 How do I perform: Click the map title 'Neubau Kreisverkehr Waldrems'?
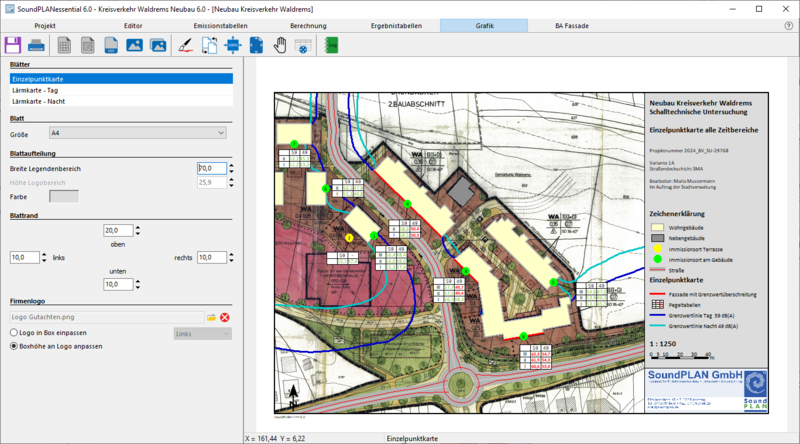point(701,103)
